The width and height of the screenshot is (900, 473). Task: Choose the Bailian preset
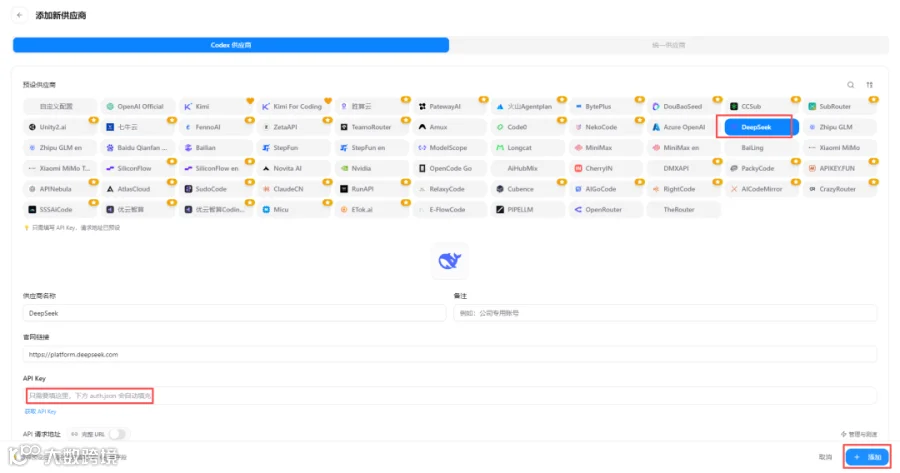point(216,148)
